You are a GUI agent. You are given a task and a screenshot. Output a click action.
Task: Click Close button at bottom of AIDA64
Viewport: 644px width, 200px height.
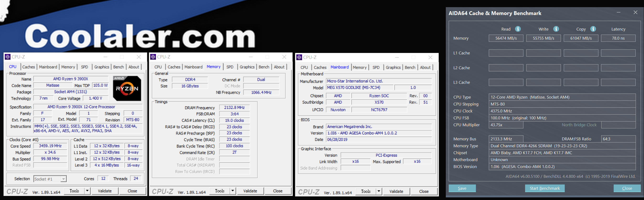pos(627,188)
